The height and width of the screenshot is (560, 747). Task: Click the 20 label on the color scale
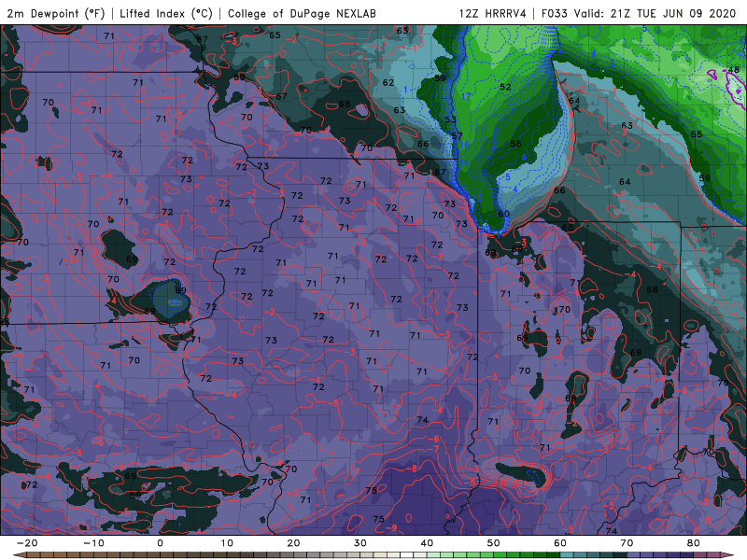(x=293, y=543)
